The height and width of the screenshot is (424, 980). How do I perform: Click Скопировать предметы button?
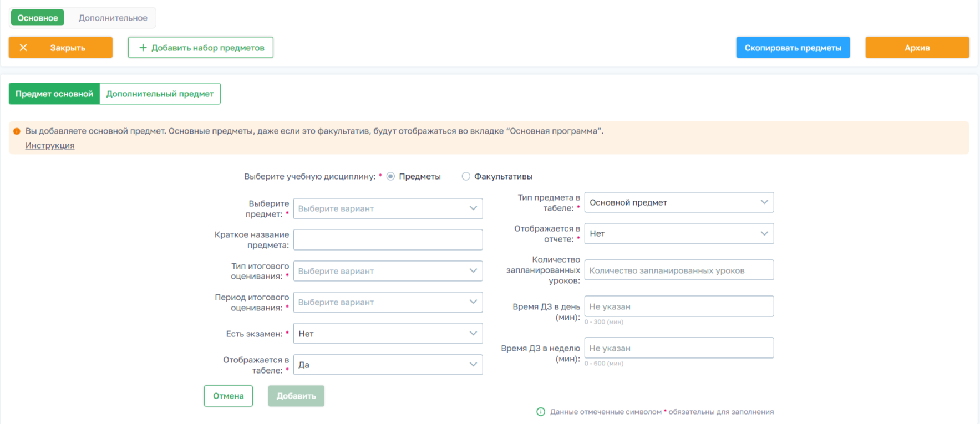click(793, 48)
